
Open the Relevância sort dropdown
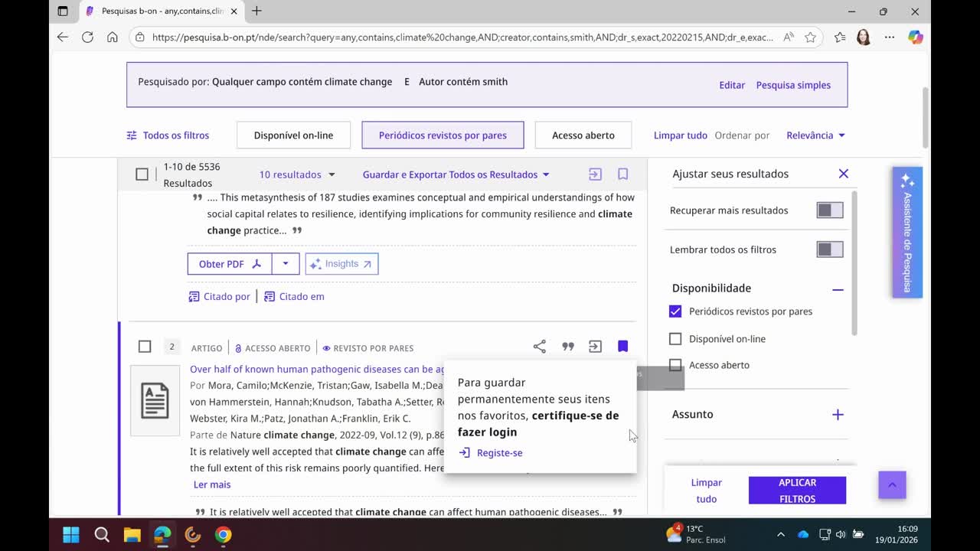[815, 135]
